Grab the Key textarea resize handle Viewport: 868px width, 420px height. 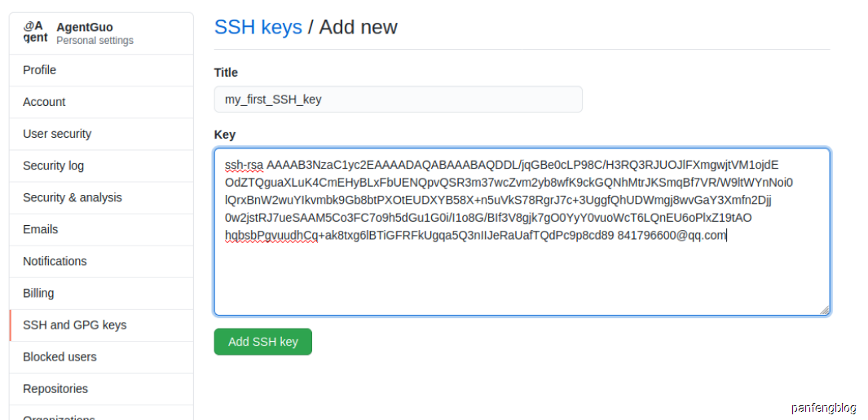click(x=824, y=310)
